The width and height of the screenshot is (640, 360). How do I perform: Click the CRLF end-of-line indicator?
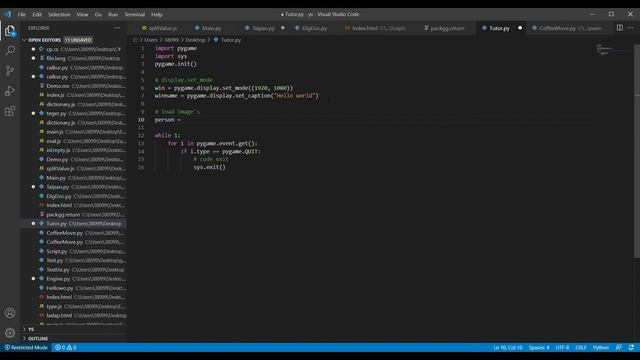[x=581, y=347]
